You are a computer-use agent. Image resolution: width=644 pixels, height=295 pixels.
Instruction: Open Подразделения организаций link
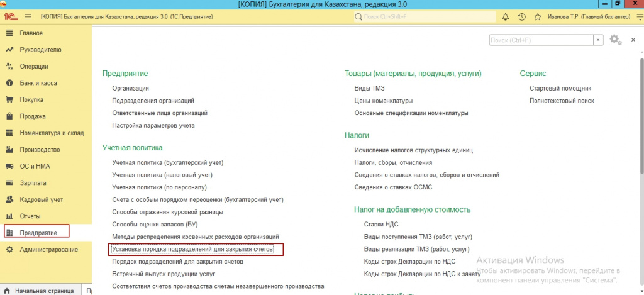click(153, 100)
